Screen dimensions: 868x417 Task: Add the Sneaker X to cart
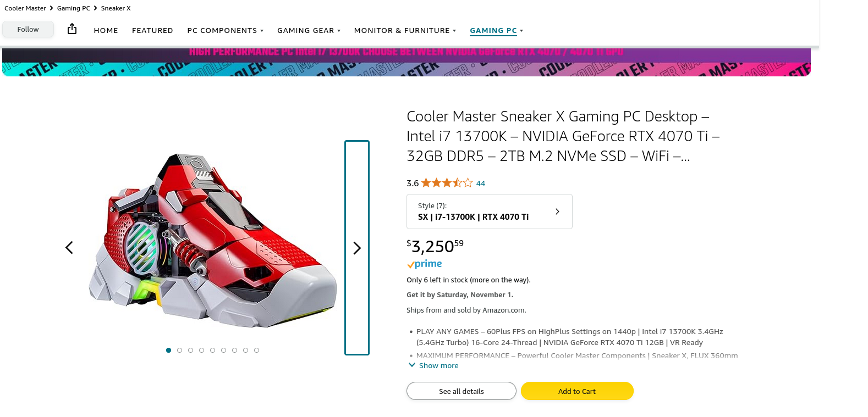576,391
